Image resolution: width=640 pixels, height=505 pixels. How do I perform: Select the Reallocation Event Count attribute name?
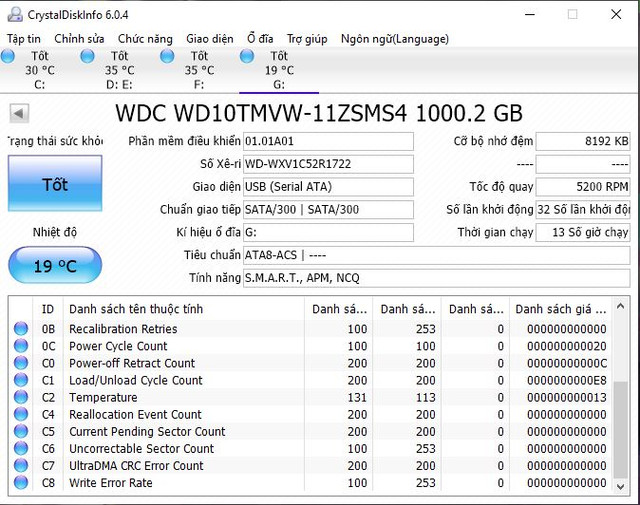(136, 414)
